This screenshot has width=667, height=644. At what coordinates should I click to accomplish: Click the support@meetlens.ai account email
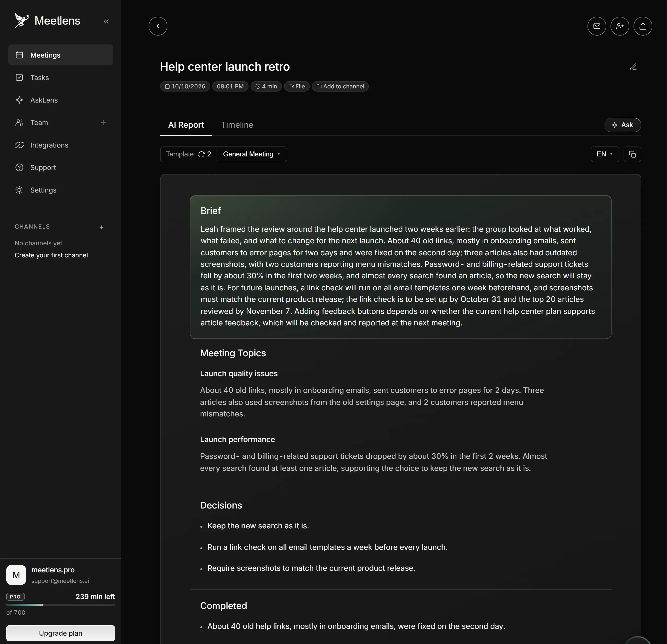click(x=60, y=581)
